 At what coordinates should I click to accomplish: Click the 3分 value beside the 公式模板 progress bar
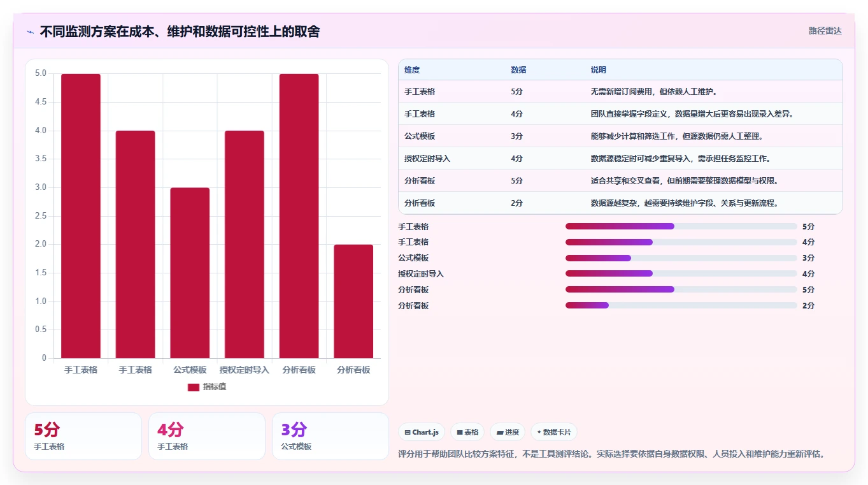pyautogui.click(x=808, y=258)
